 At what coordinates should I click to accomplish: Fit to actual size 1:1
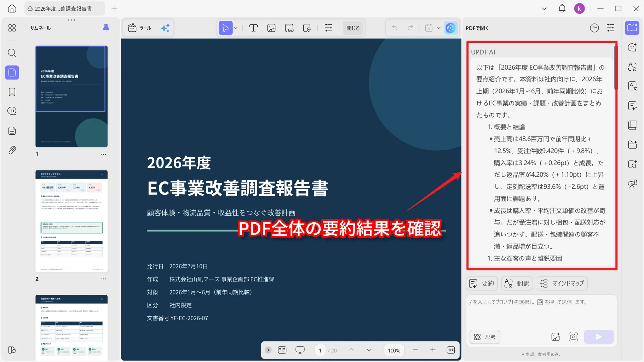pos(450,350)
